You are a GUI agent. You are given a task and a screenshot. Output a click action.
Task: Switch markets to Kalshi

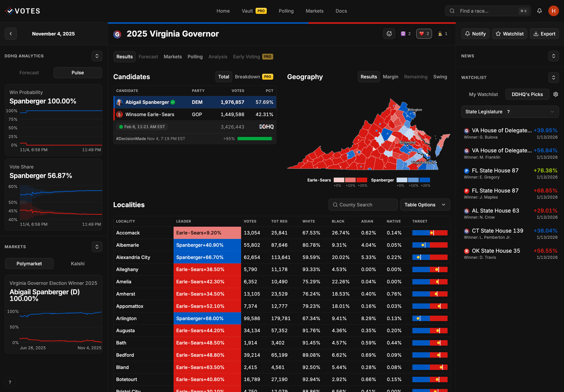[x=78, y=264]
